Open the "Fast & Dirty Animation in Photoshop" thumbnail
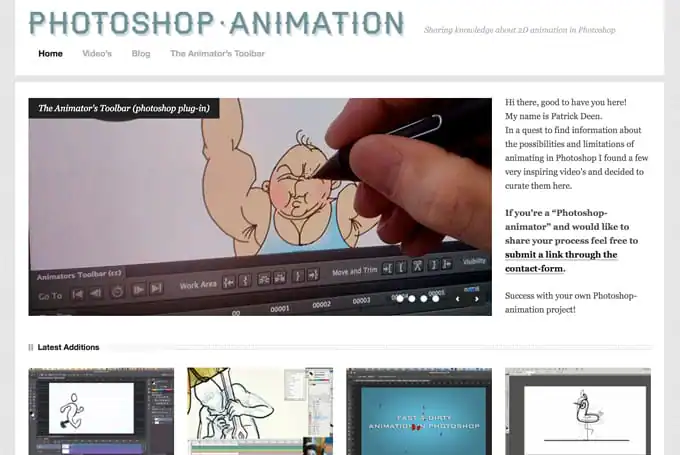The height and width of the screenshot is (455, 680). point(419,411)
